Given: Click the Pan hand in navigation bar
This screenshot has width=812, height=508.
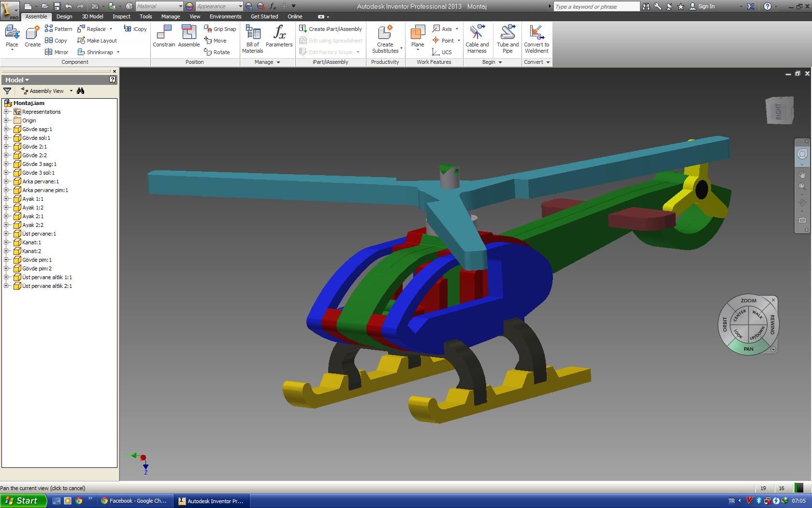Looking at the screenshot, I should click(802, 174).
